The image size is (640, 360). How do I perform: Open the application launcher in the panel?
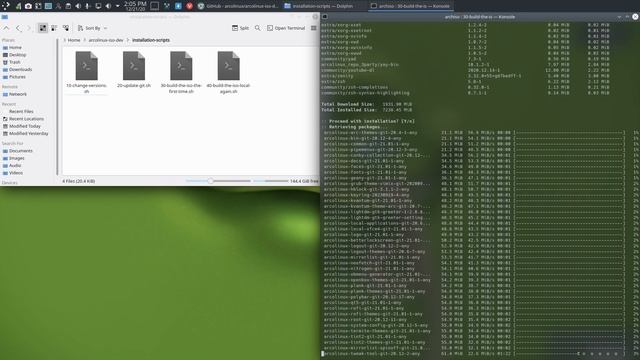point(6,6)
